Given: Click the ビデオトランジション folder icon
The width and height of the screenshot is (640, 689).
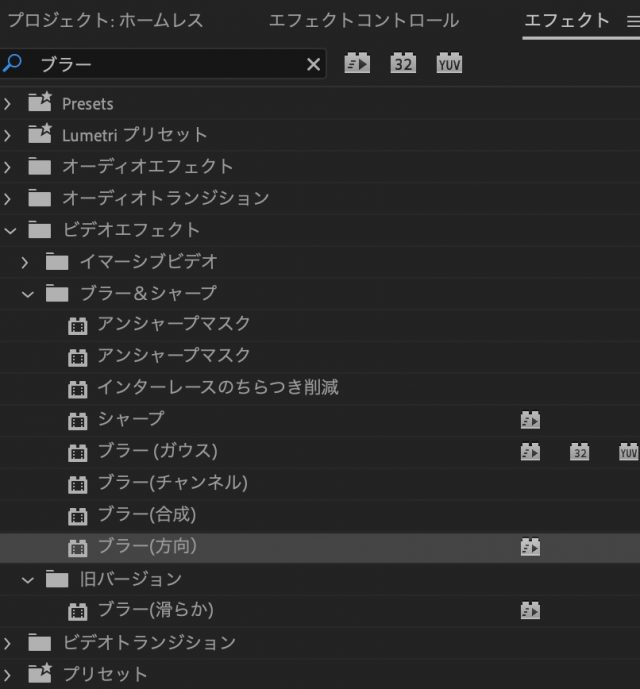Looking at the screenshot, I should tap(40, 642).
